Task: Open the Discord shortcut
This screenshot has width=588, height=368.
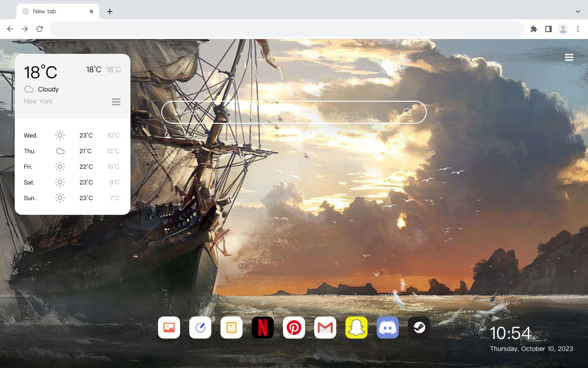Action: coord(388,328)
